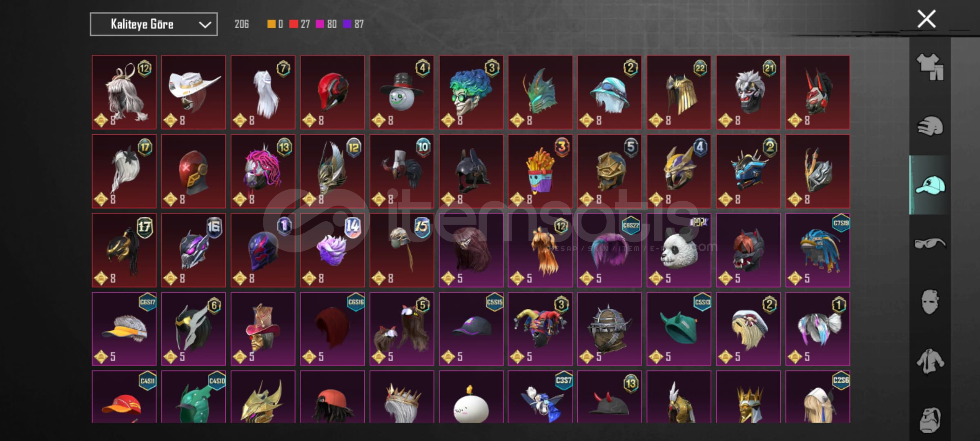
Task: Open the face mask category icon
Action: tap(930, 302)
